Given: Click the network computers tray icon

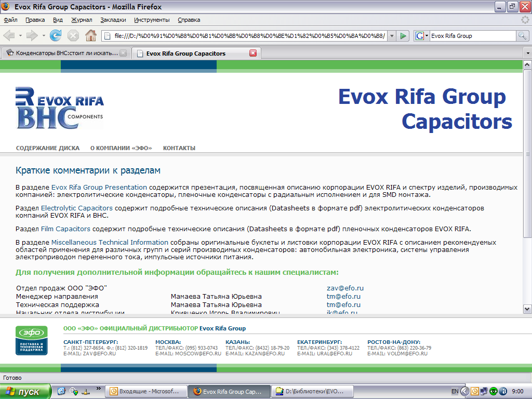Looking at the screenshot, I should pos(484,392).
